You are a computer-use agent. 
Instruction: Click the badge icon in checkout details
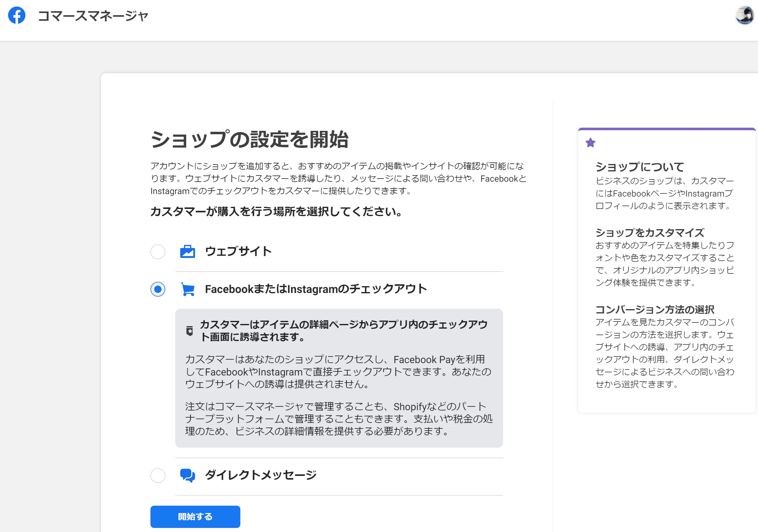tap(190, 331)
